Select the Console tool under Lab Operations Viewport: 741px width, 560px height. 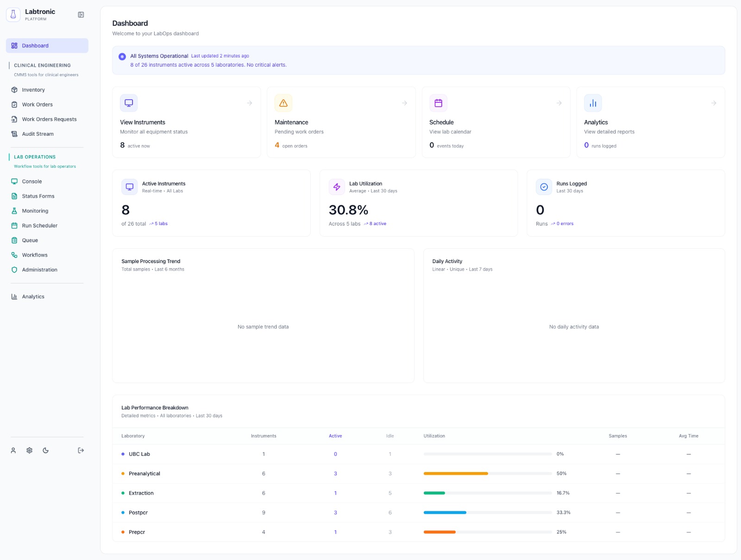click(x=31, y=181)
